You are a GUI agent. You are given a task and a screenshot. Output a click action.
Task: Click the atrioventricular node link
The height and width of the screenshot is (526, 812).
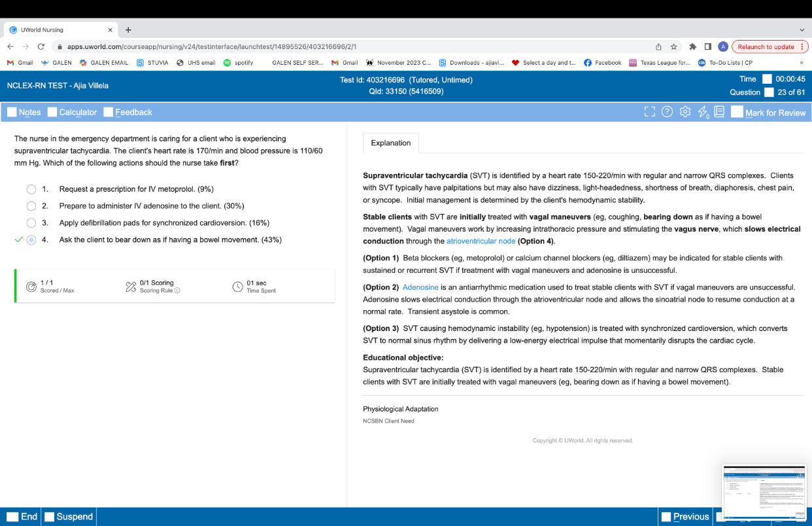tap(481, 241)
